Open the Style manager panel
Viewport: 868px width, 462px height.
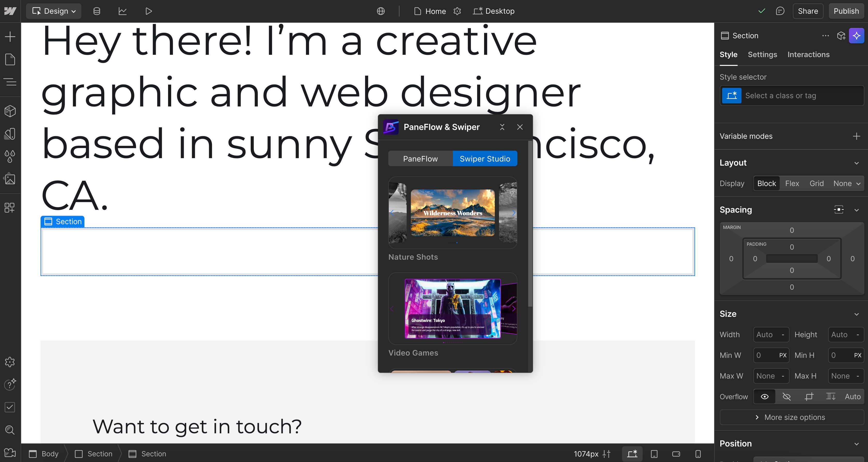click(x=10, y=134)
